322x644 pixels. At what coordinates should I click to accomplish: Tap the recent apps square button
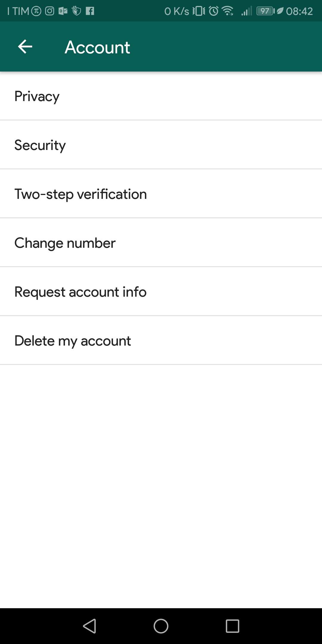[232, 626]
